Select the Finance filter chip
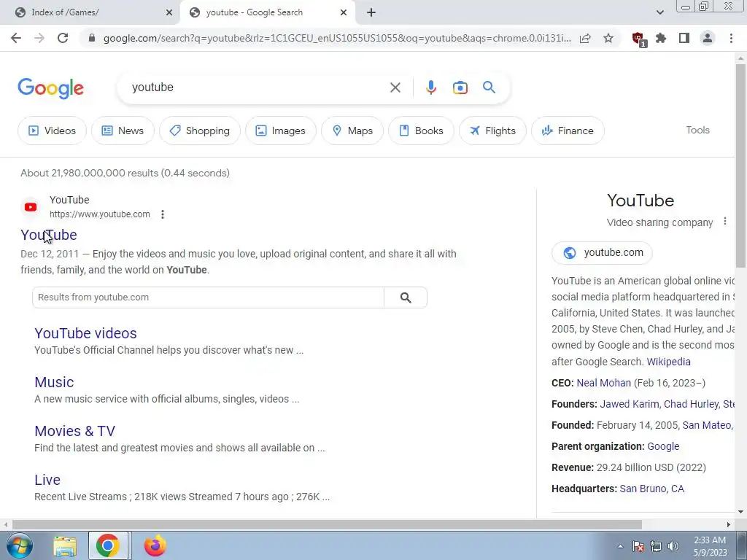 pos(568,131)
